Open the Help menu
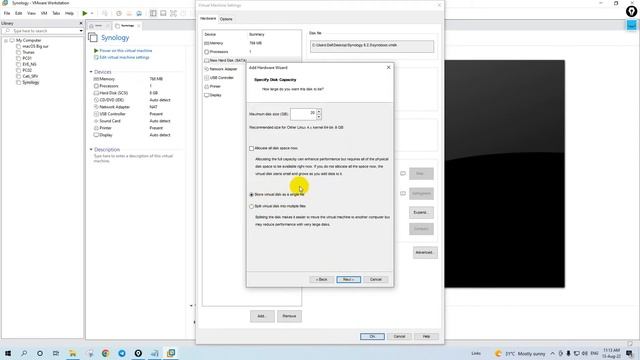The height and width of the screenshot is (360, 640). pyautogui.click(x=69, y=13)
